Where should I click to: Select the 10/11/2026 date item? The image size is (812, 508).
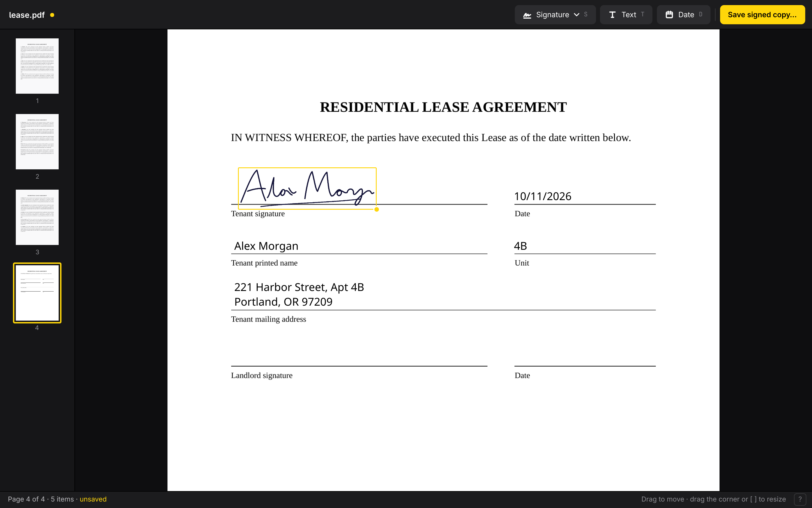point(542,196)
